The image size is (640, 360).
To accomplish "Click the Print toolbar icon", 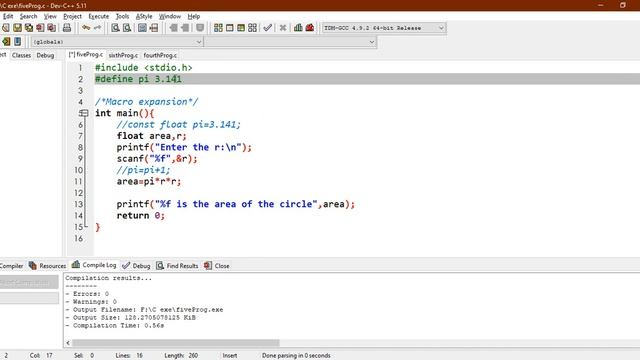I will (x=67, y=28).
